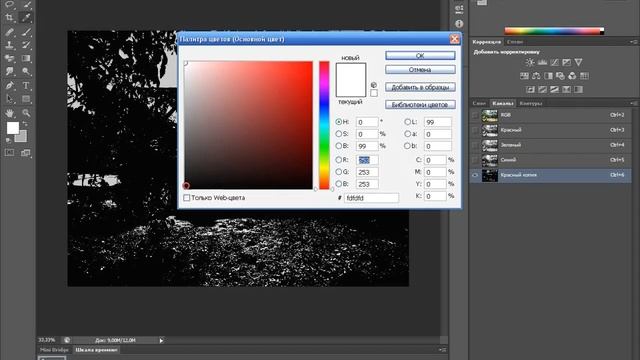The height and width of the screenshot is (360, 640).
Task: Open the Шкала времени tab
Action: pyautogui.click(x=97, y=350)
